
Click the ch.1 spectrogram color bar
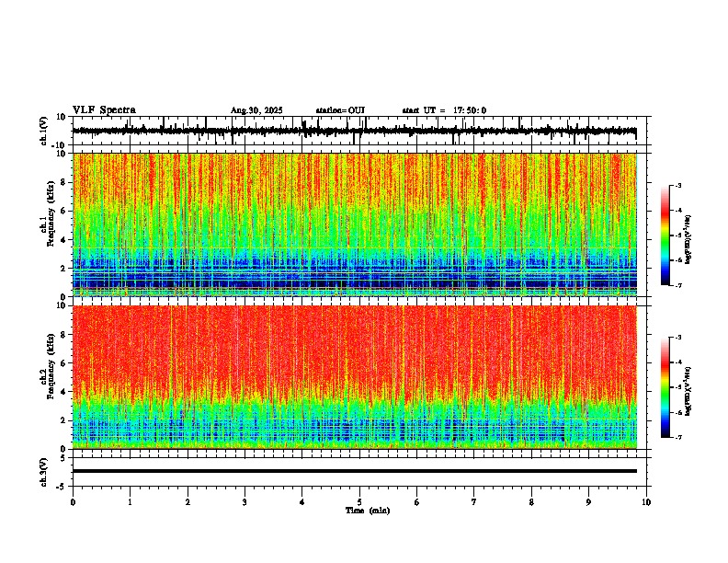[665, 235]
